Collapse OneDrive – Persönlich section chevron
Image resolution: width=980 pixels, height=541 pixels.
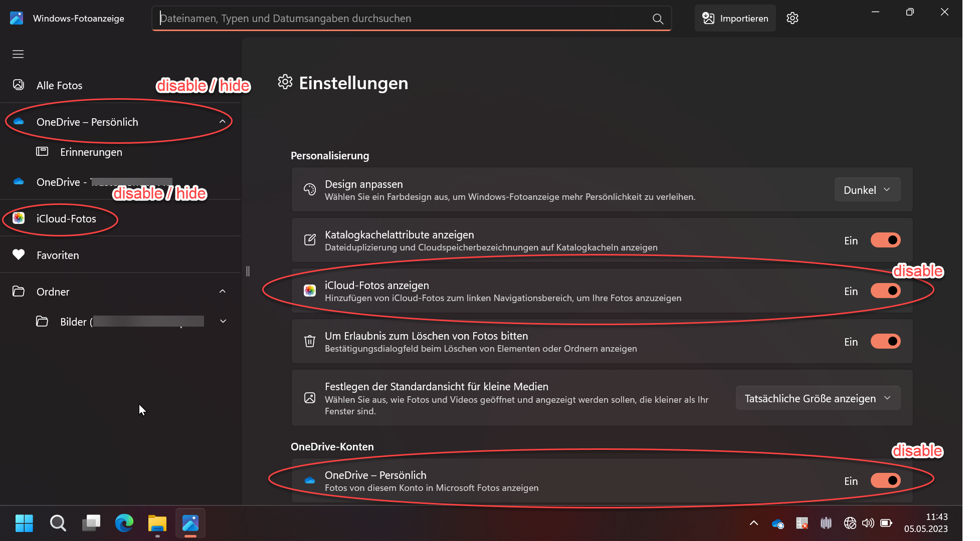coord(223,122)
